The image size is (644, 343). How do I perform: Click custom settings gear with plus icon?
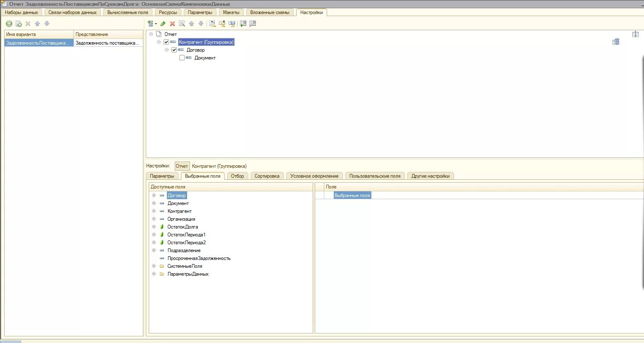[243, 24]
